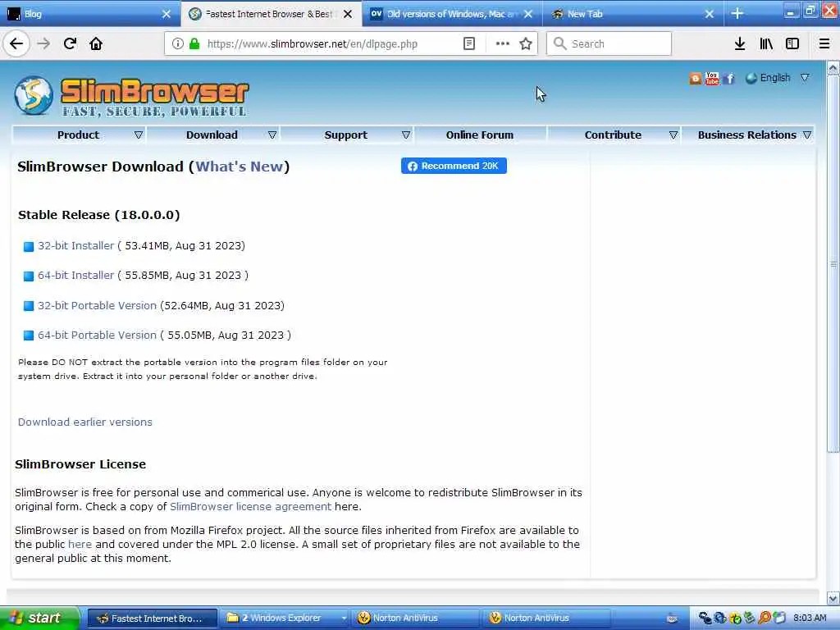This screenshot has width=840, height=630.
Task: Expand the Contribute menu arrow
Action: (673, 135)
